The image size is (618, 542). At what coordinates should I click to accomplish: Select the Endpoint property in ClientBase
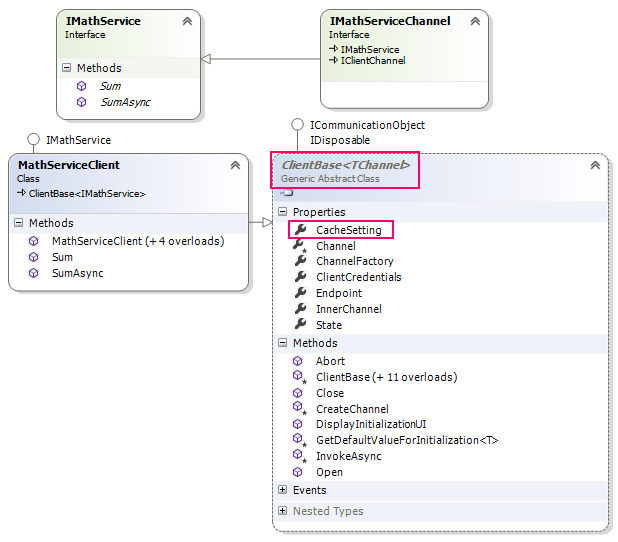pos(338,293)
